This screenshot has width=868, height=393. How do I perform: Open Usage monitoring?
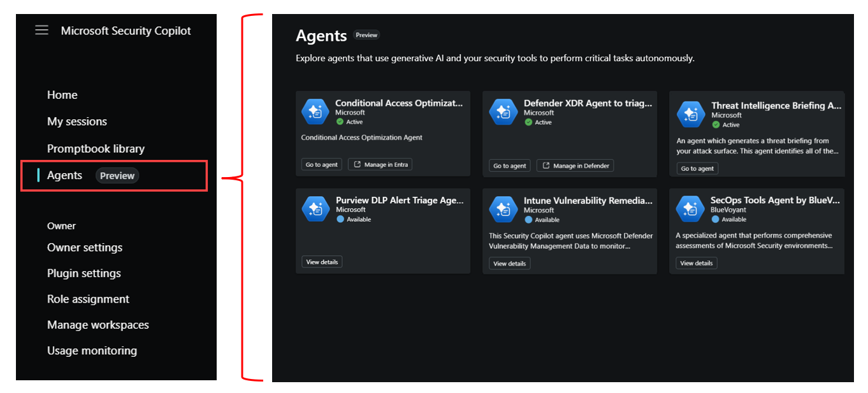pos(92,350)
